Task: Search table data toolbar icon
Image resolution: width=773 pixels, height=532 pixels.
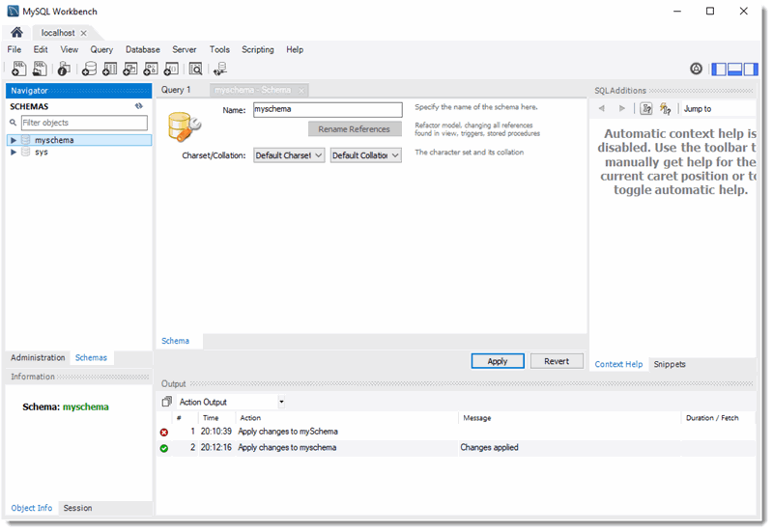Action: click(x=195, y=69)
